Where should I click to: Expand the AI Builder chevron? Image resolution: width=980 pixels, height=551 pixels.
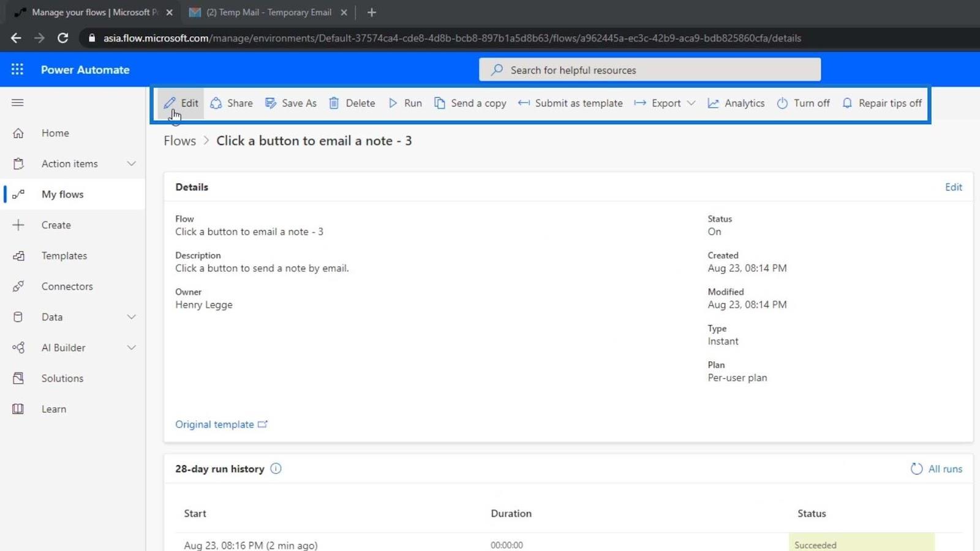131,347
